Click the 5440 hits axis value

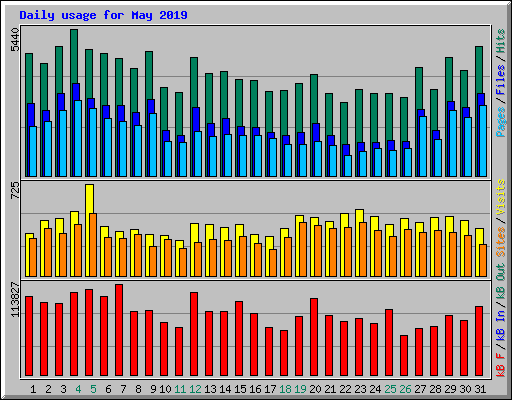15,40
